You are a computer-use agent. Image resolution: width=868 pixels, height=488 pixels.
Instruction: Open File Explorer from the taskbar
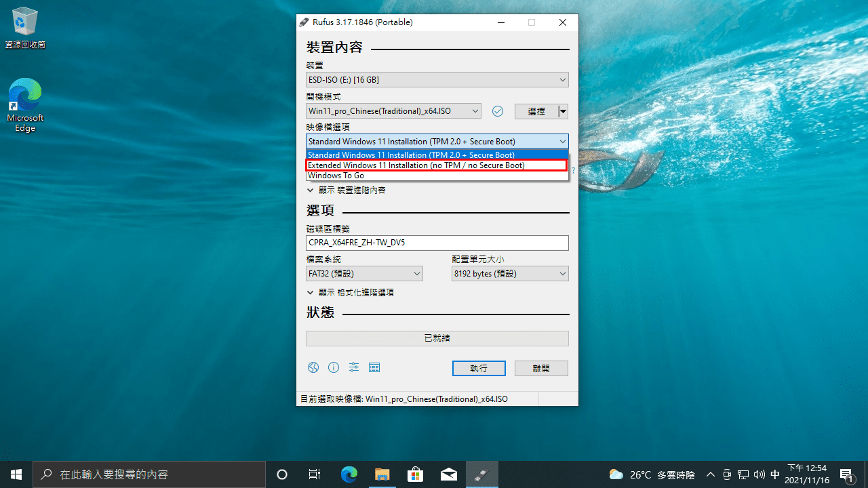382,474
